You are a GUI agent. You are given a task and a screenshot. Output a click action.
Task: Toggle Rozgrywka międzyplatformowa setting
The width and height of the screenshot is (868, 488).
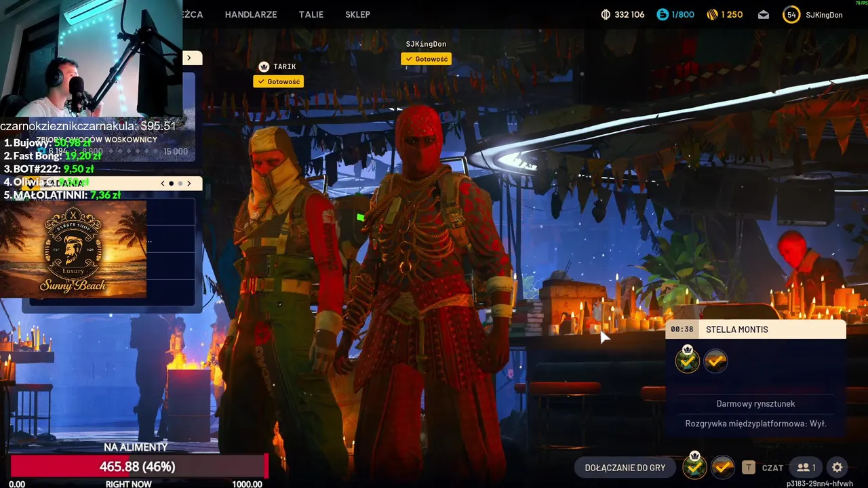point(755,424)
